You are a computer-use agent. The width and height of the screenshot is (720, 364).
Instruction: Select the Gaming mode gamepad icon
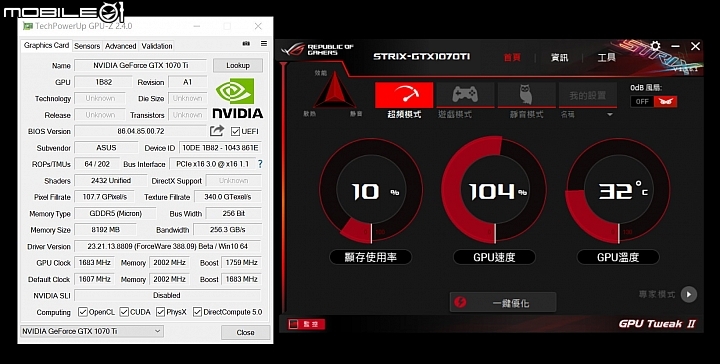tap(465, 95)
